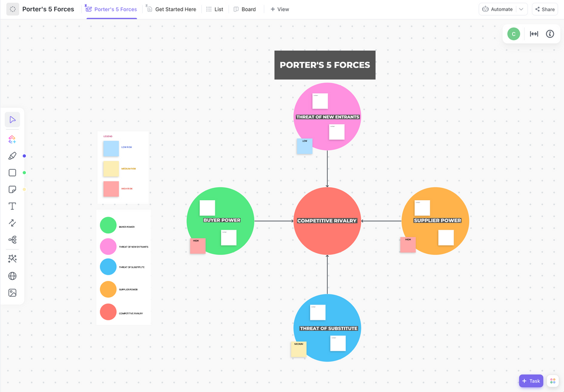The width and height of the screenshot is (564, 392).
Task: Click the Share button
Action: click(x=545, y=10)
